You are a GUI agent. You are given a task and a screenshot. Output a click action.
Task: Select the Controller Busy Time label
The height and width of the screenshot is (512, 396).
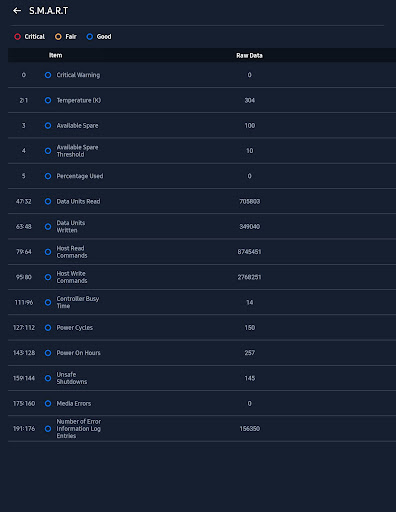pyautogui.click(x=78, y=302)
